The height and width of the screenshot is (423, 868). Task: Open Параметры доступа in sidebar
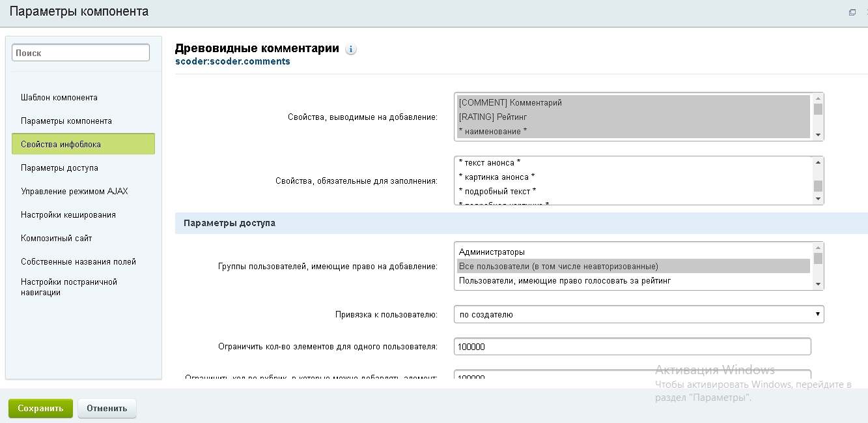pyautogui.click(x=60, y=168)
